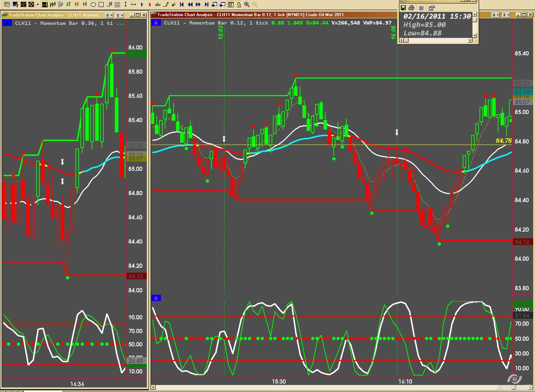Click the O=84.44 open value in header
535x392 pixels.
(x=317, y=23)
